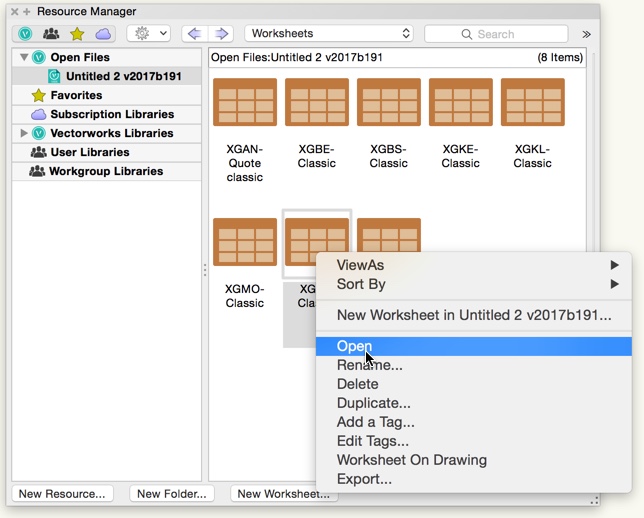Screen dimensions: 644x518
Task: Click the Vectorworks Libraries row icon
Action: pos(39,133)
